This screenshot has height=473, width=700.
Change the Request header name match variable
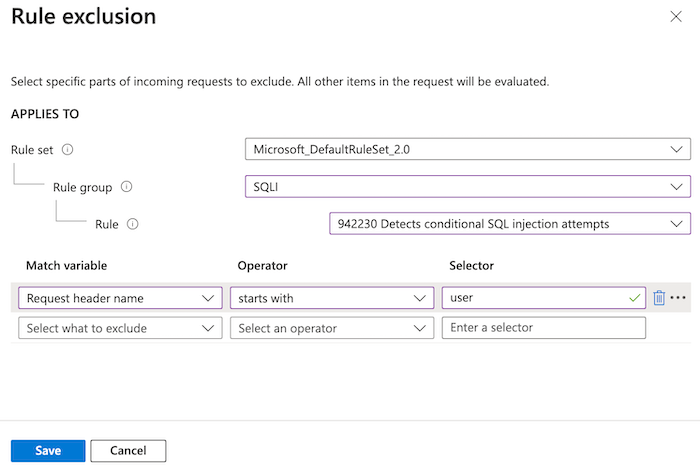(x=120, y=298)
